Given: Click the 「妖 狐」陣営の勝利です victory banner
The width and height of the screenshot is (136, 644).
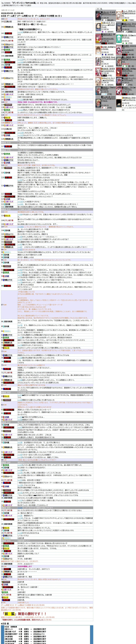Looking at the screenshot, I should click(x=24, y=614).
